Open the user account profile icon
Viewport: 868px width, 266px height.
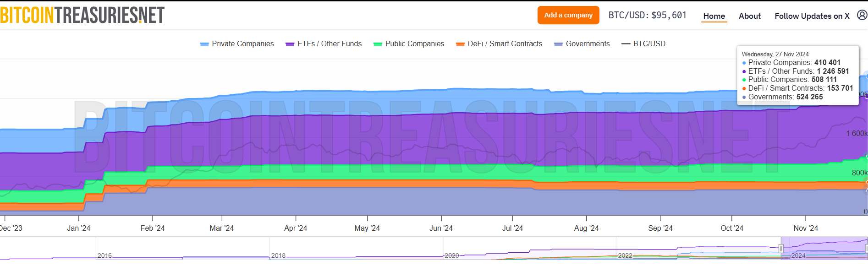click(862, 16)
